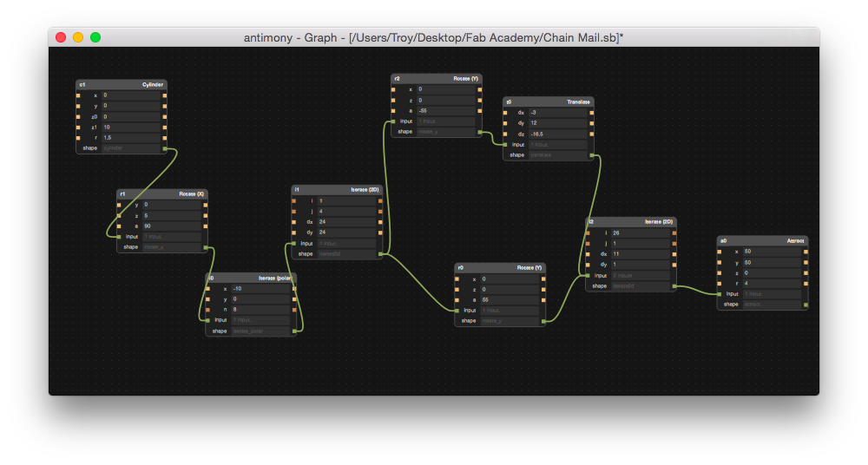Click the right-side r port on Cylinder node

coord(164,138)
